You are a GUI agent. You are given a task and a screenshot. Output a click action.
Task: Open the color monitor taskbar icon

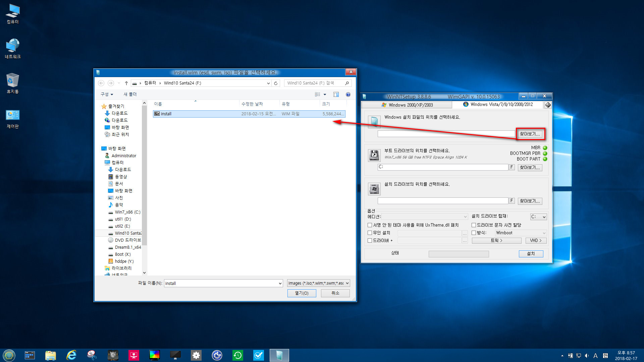(154, 355)
